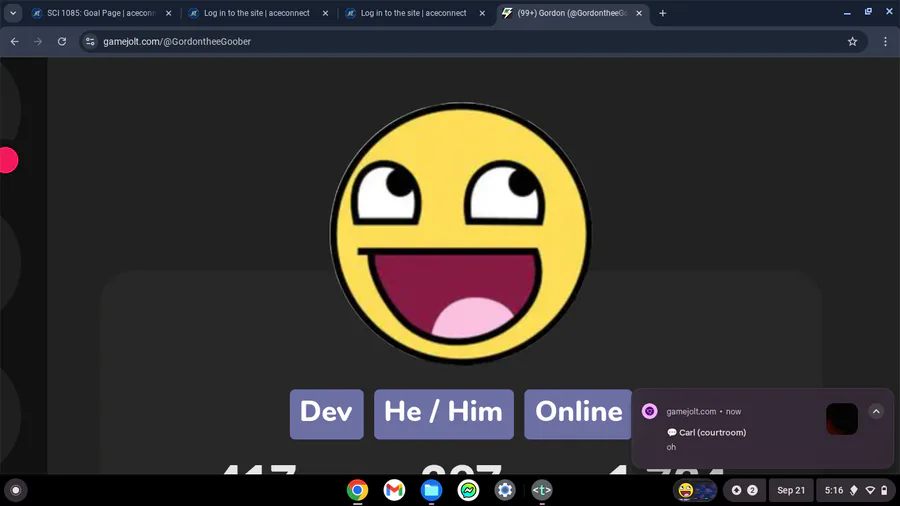
Task: Open notification count tray showing 2
Action: [x=744, y=490]
